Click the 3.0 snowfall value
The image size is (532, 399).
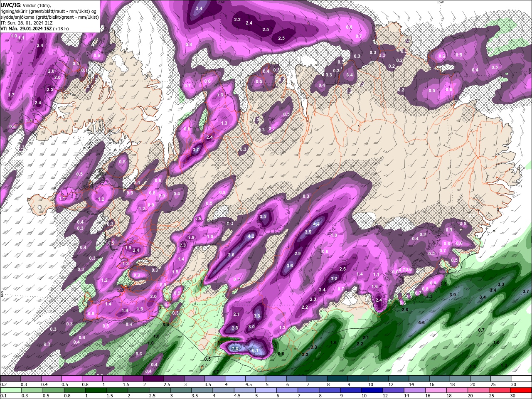click(251, 327)
